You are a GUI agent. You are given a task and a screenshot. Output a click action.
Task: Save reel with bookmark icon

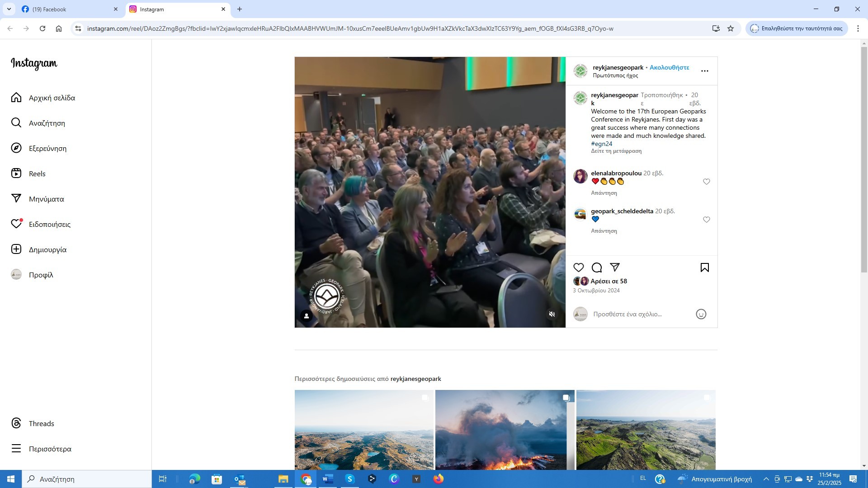pos(704,267)
